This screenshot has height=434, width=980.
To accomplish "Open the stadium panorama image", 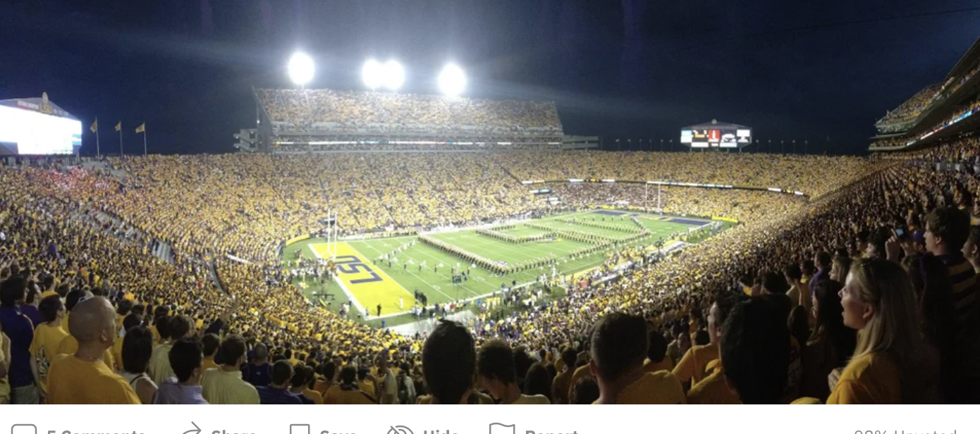I will [x=490, y=202].
